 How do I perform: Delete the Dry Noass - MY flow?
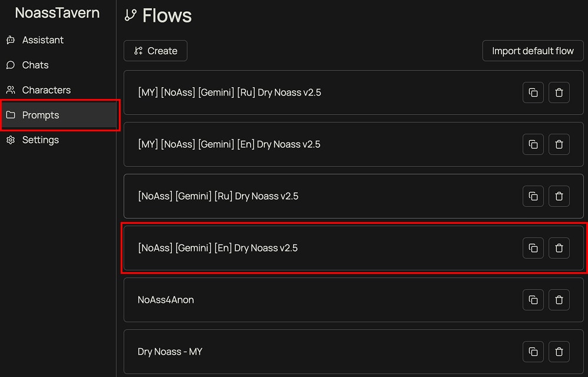tap(559, 352)
